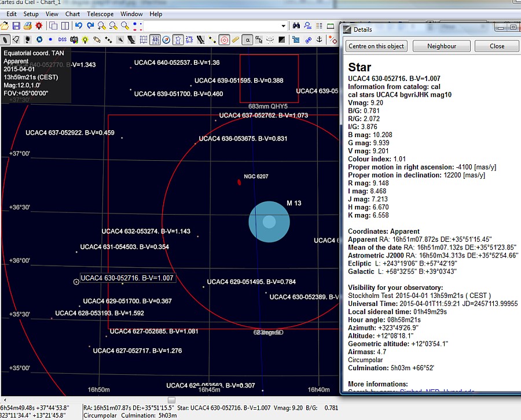Click black-grey sky background square icon
This screenshot has height=420, width=521.
[282, 40]
